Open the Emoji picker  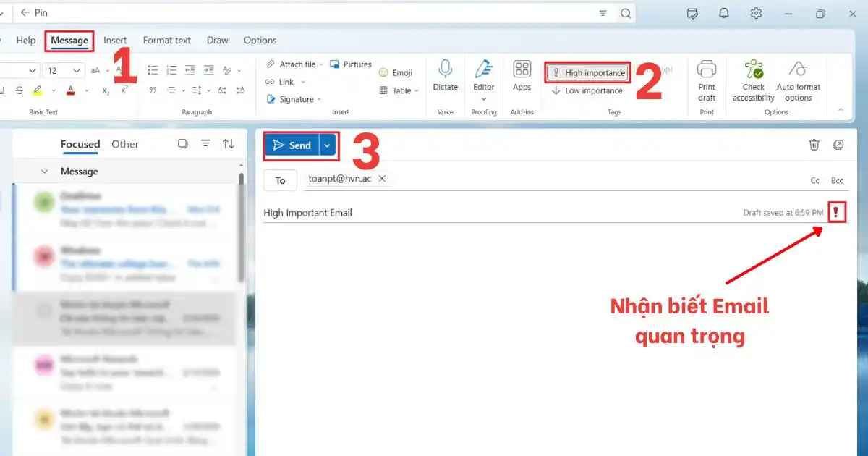(396, 73)
